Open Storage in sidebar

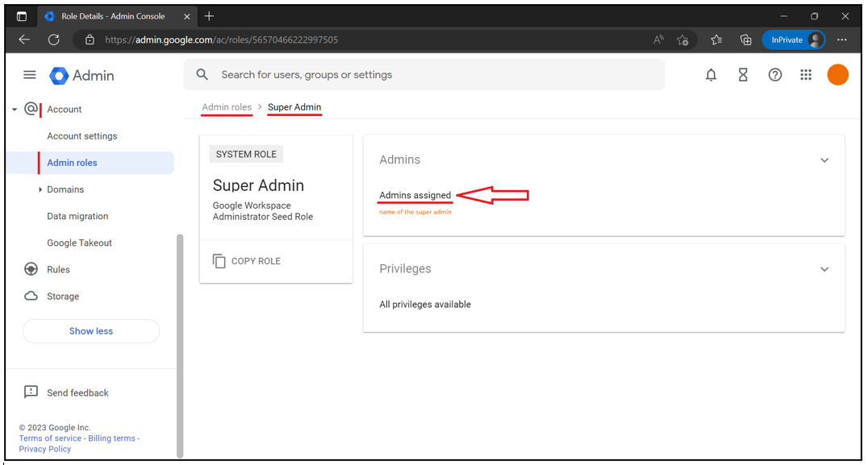pos(63,297)
